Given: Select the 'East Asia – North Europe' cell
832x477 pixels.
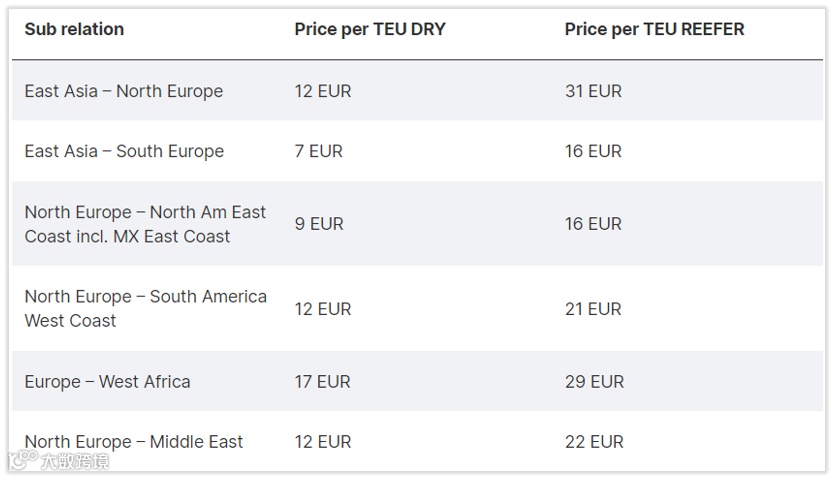Looking at the screenshot, I should [x=124, y=91].
